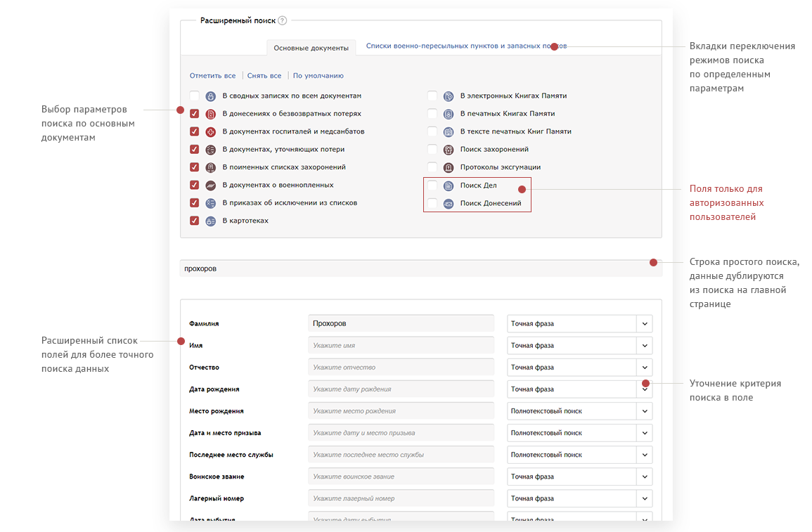
Task: Click the icon for В поименных списках захоронений
Action: pyautogui.click(x=211, y=168)
